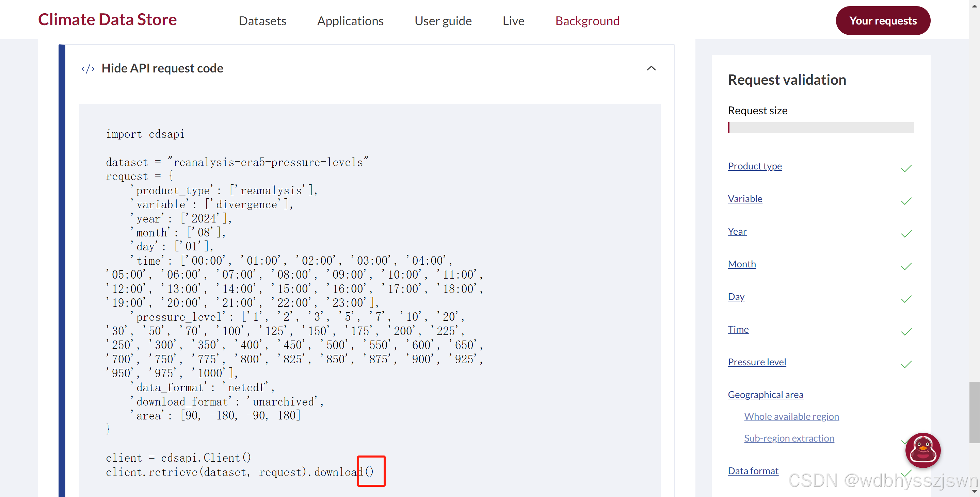Go to the Applications menu

pyautogui.click(x=350, y=20)
